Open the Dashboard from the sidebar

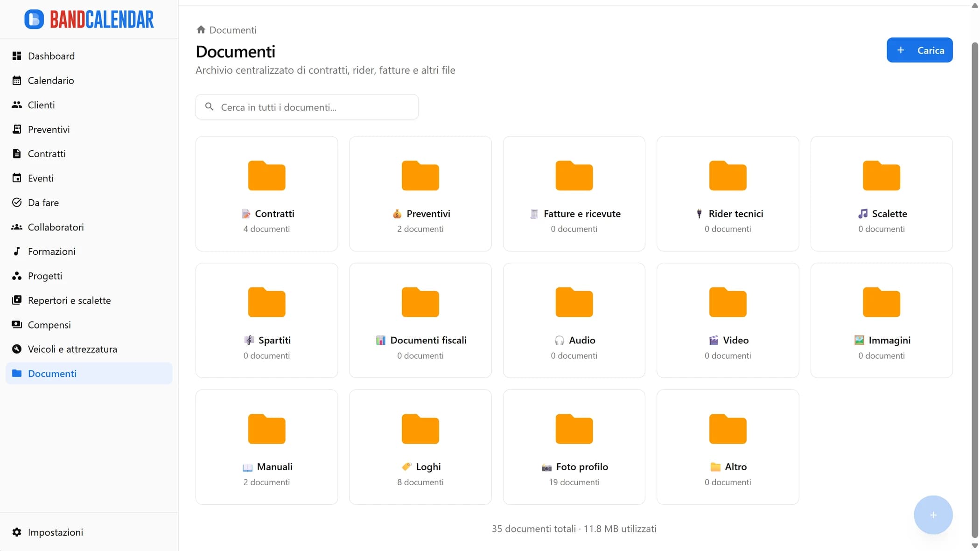pyautogui.click(x=51, y=56)
